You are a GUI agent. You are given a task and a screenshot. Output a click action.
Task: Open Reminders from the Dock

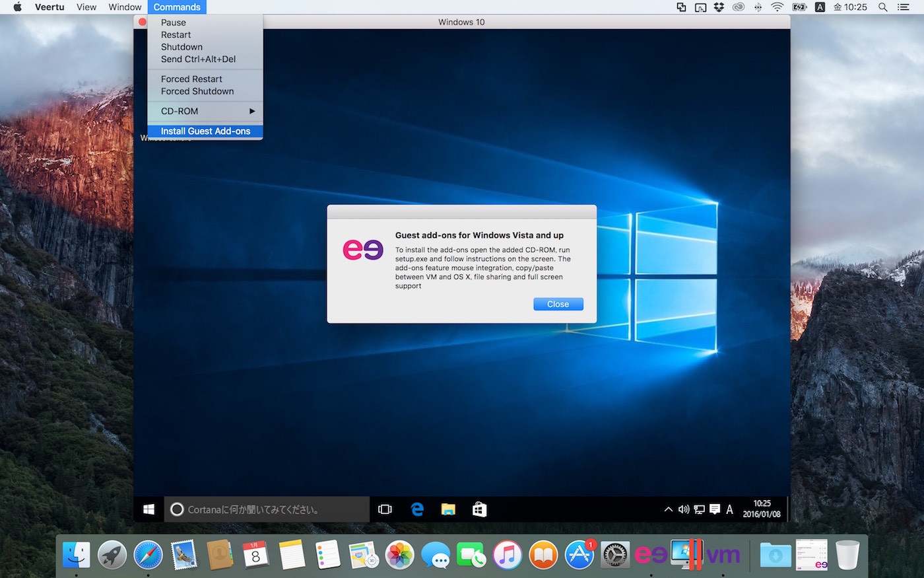[x=327, y=555]
